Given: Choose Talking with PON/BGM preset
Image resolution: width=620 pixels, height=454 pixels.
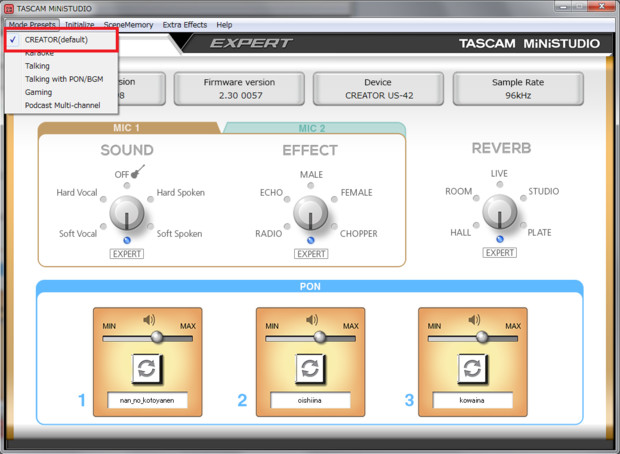Looking at the screenshot, I should click(61, 79).
